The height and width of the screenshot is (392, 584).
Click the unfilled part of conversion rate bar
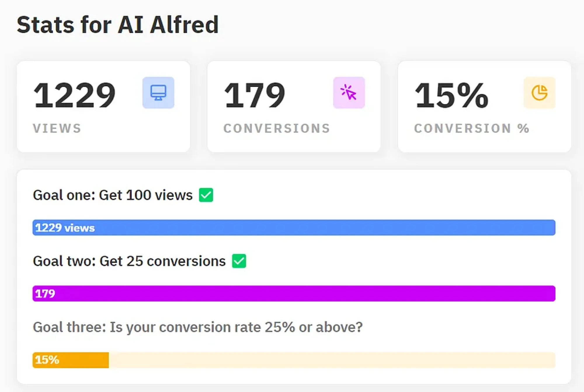(x=332, y=360)
